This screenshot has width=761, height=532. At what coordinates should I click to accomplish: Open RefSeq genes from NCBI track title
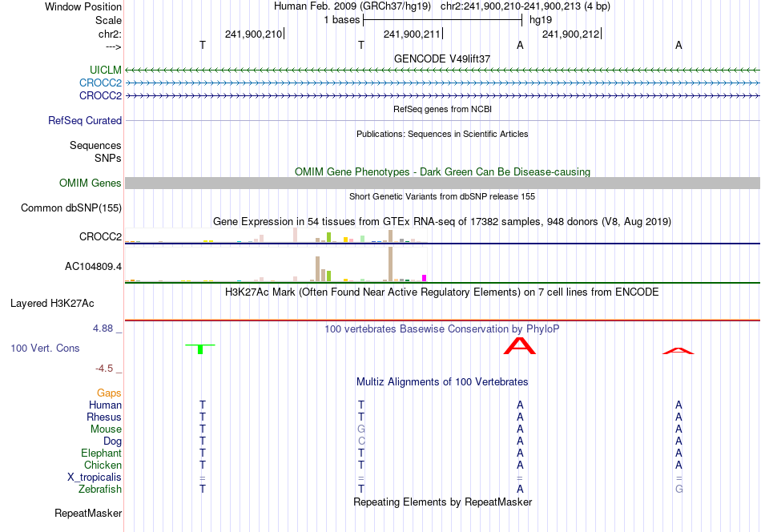[442, 109]
